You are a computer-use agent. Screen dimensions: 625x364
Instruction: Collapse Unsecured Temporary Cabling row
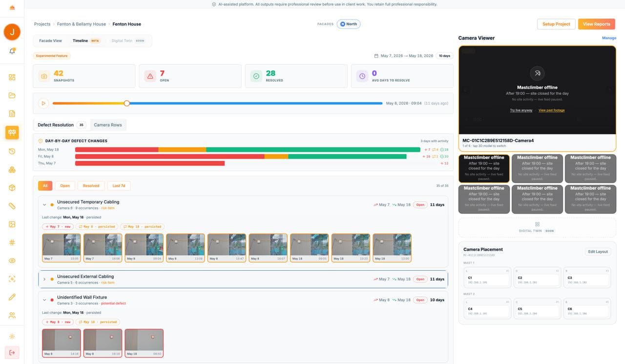44,205
